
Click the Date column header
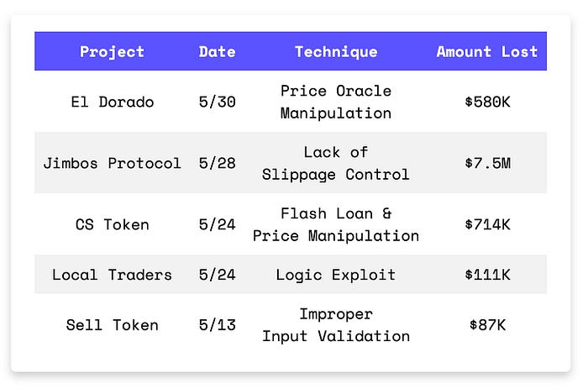coord(217,52)
